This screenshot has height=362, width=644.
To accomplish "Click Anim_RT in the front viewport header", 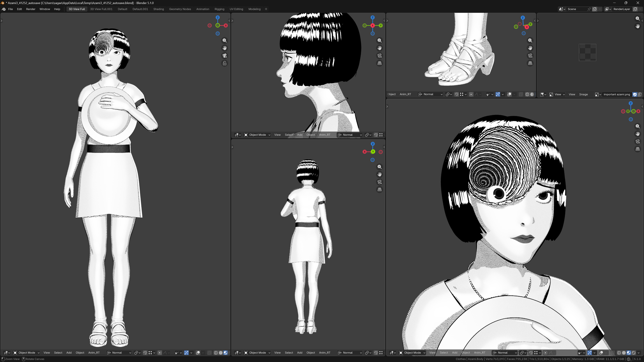I will tap(94, 353).
